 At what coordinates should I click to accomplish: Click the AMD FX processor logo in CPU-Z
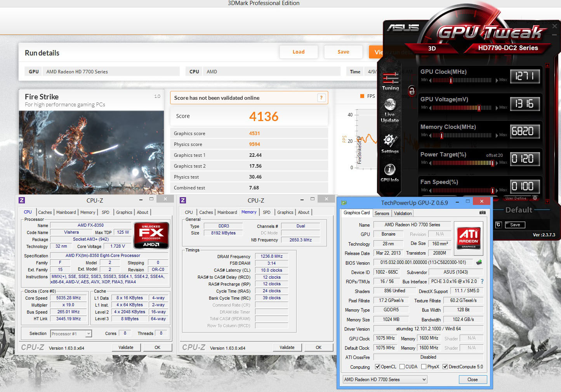(151, 235)
